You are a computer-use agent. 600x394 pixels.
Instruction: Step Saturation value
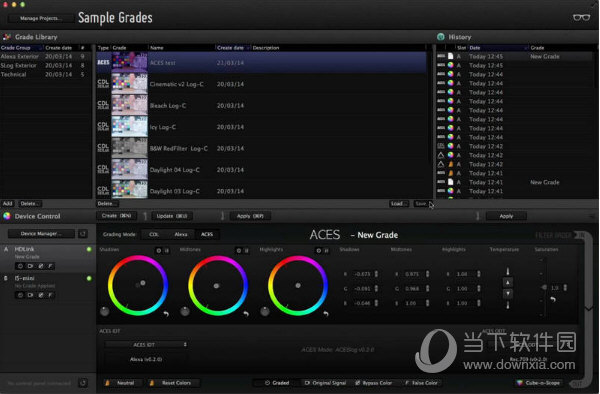click(x=565, y=287)
